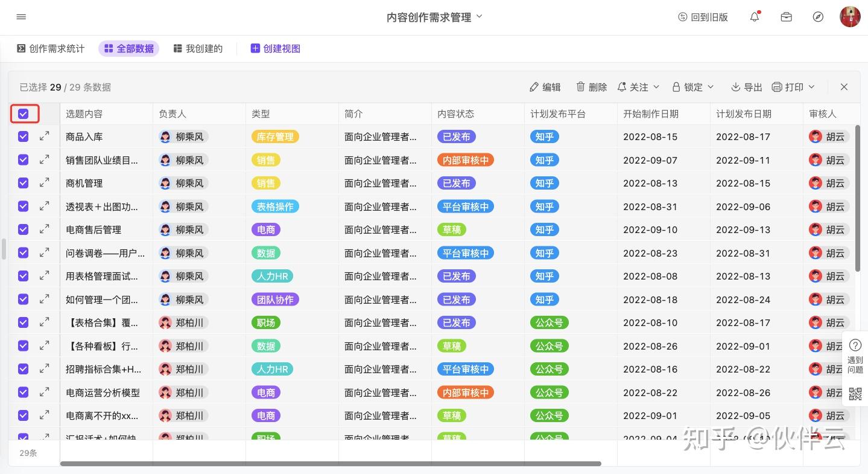Click the 导出 button
This screenshot has height=474, width=868.
(747, 87)
